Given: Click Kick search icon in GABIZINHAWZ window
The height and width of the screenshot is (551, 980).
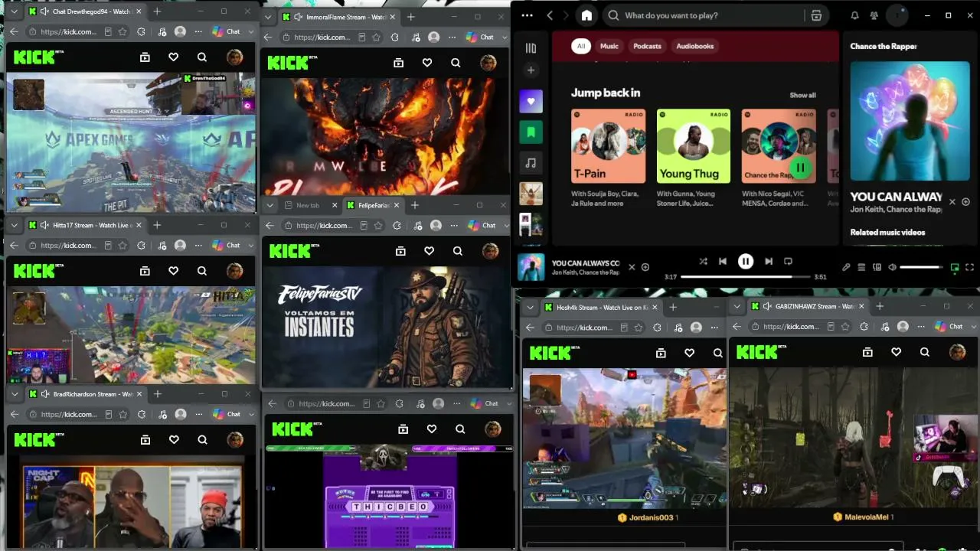Looking at the screenshot, I should coord(925,352).
